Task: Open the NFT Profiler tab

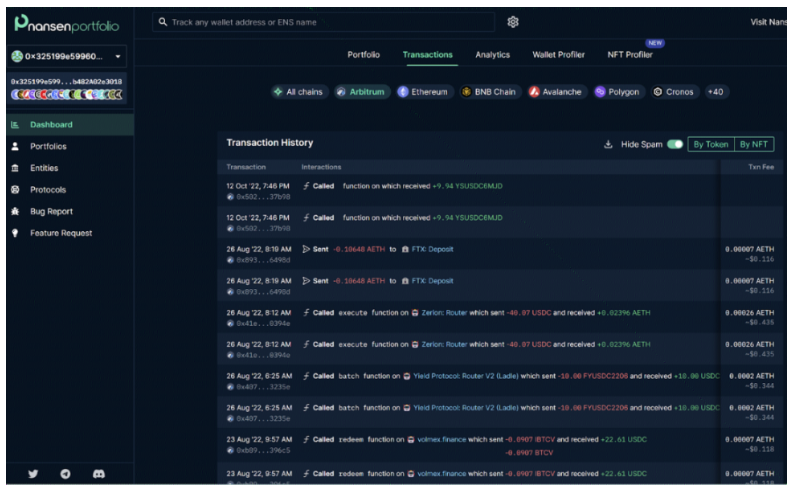Action: [x=629, y=55]
